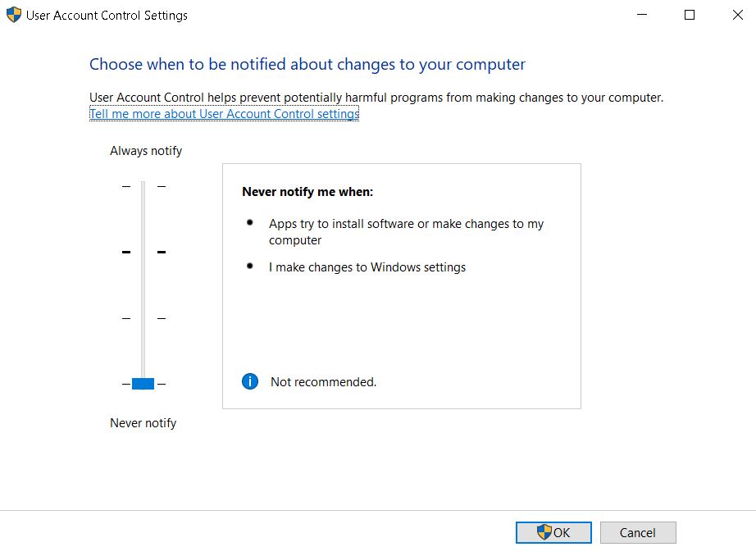Click the slider thumb at Never notify
The image size is (756, 556).
(x=143, y=384)
